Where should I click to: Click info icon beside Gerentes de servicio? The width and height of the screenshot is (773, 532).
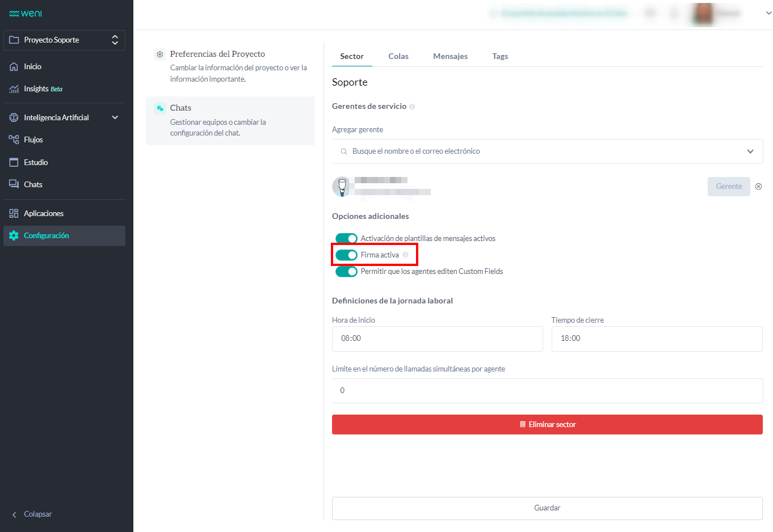412,107
